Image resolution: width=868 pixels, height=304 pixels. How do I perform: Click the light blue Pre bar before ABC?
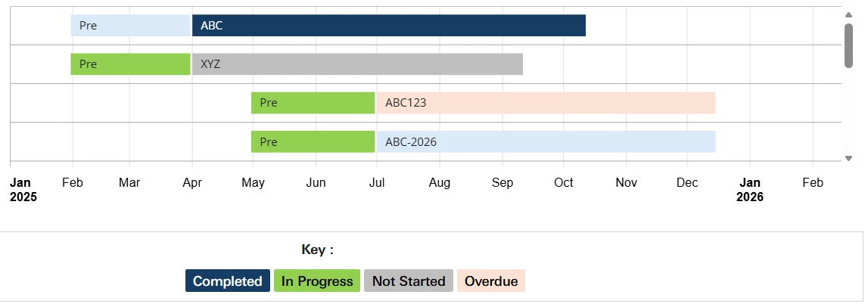(x=131, y=26)
